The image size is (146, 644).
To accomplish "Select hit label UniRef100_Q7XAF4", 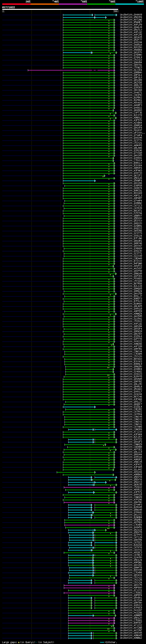I will 131,135.
